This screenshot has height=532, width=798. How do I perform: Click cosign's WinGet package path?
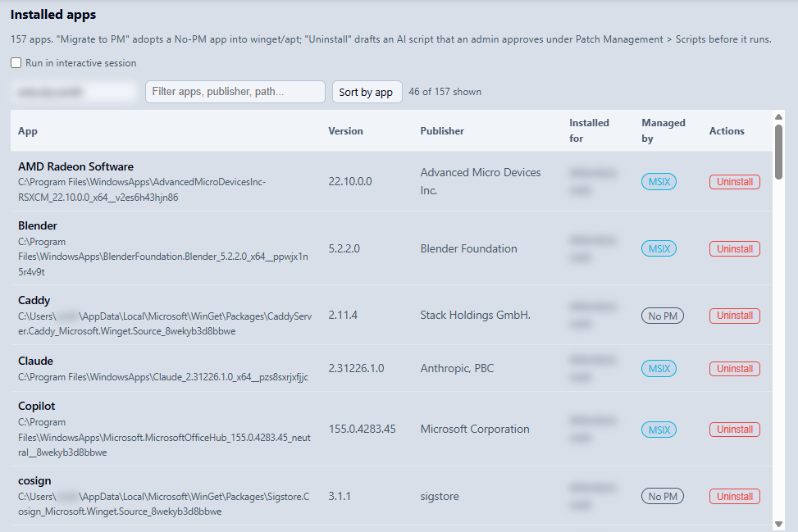164,504
